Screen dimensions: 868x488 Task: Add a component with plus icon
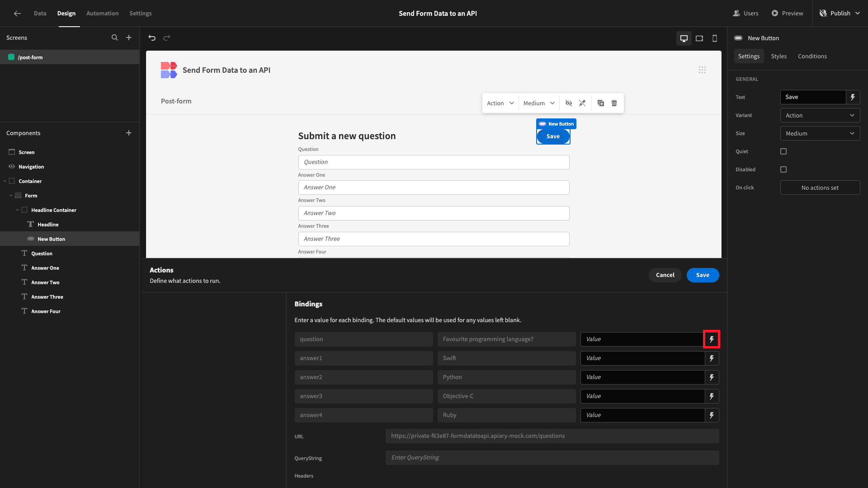coord(129,133)
